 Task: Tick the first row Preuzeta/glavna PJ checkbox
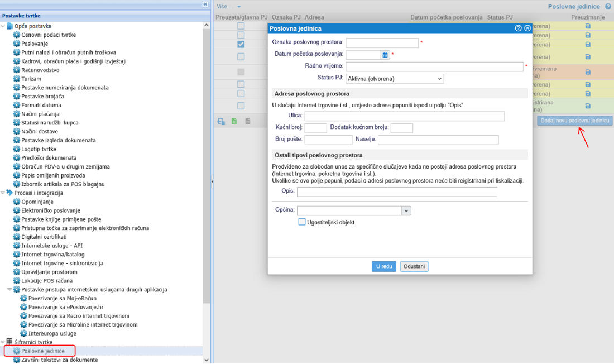click(x=241, y=26)
